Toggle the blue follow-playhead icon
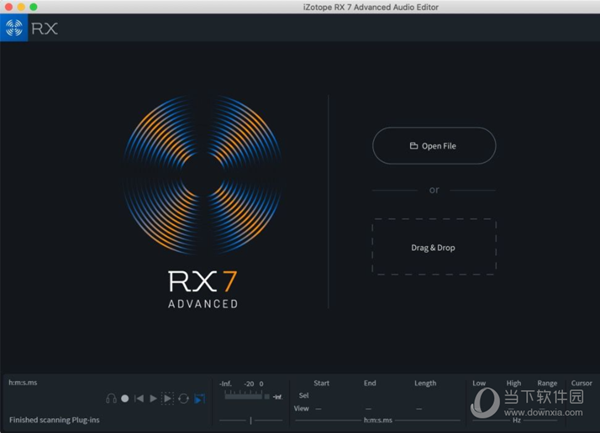Viewport: 600px width, 433px height. [200, 399]
